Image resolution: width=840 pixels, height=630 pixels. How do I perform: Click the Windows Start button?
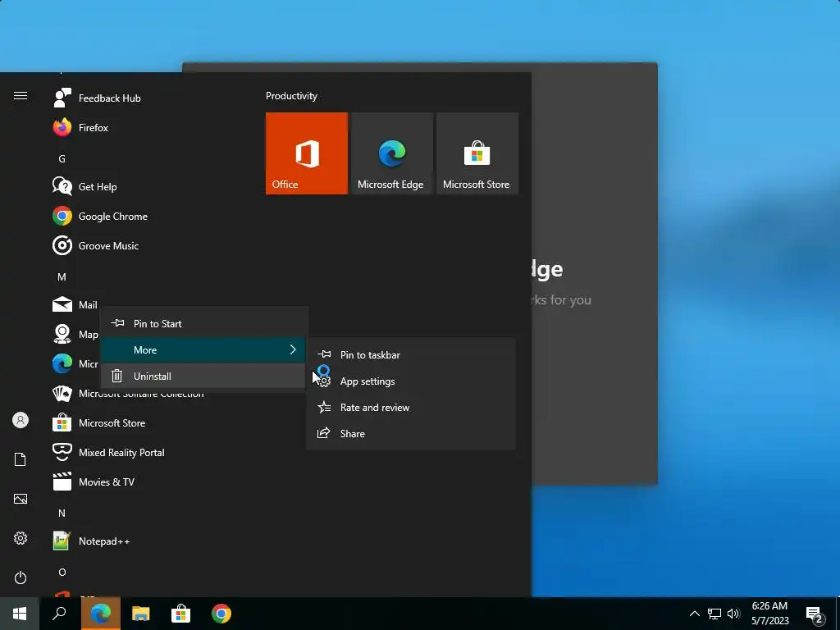click(x=20, y=614)
